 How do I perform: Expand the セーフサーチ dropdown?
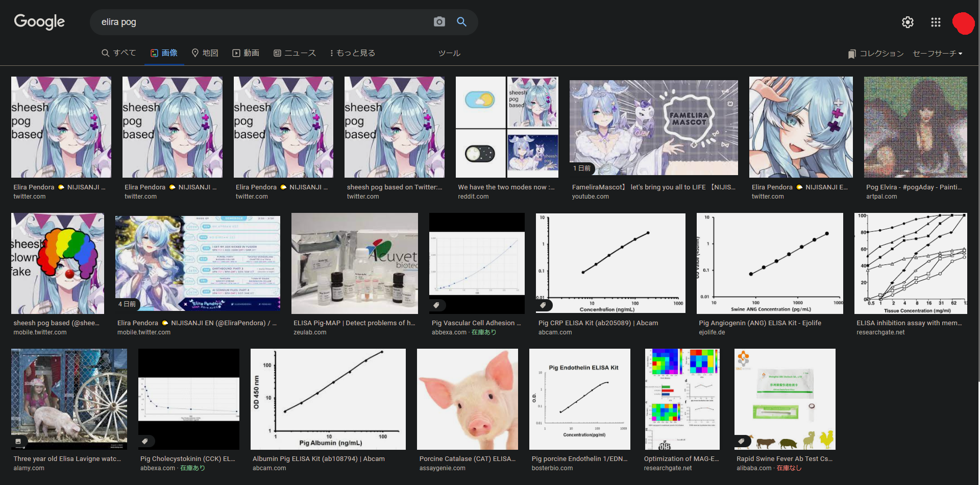coord(938,54)
